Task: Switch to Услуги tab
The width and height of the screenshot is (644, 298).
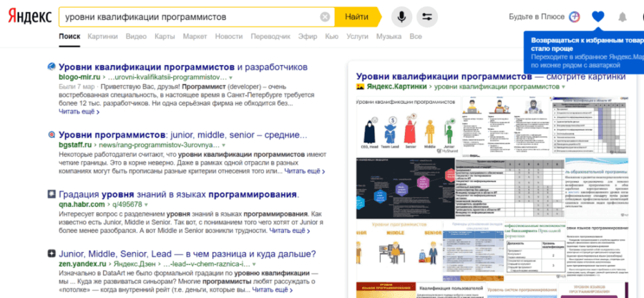Action: 357,37
